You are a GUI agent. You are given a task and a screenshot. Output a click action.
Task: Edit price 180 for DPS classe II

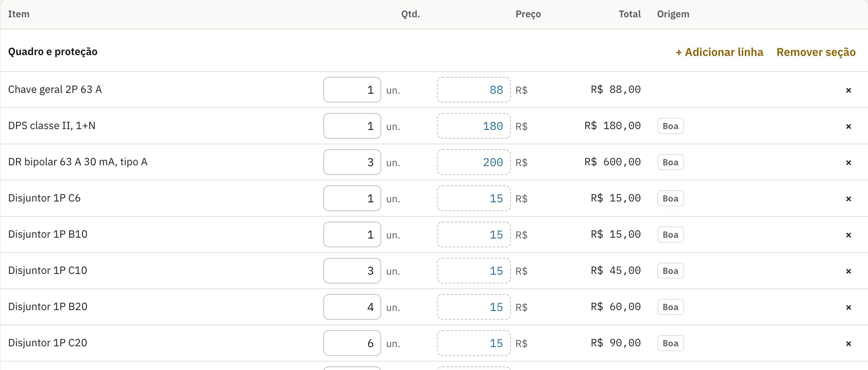(474, 126)
